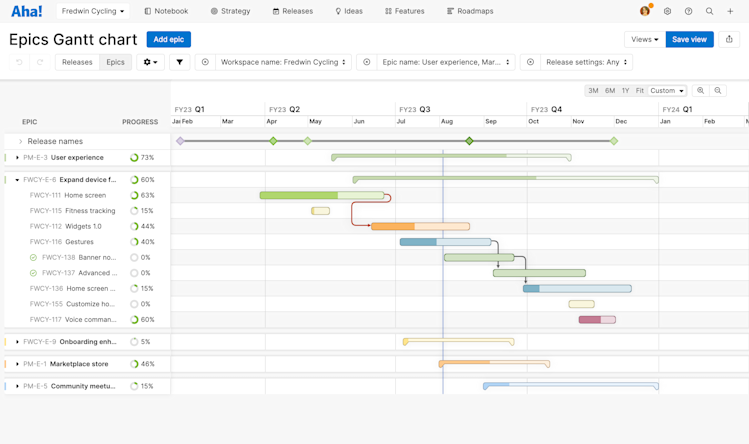Click the orange Widgets 1.0 Gantt bar
Screen dimensions: 749x444
(420, 226)
